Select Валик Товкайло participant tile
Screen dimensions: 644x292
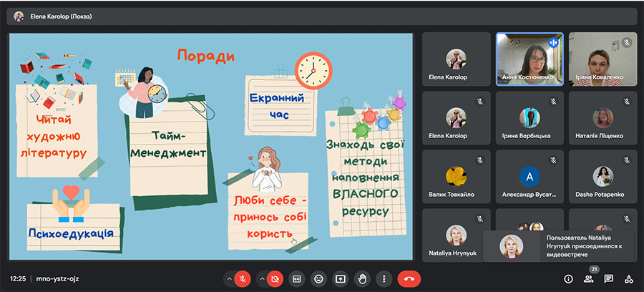pyautogui.click(x=457, y=177)
